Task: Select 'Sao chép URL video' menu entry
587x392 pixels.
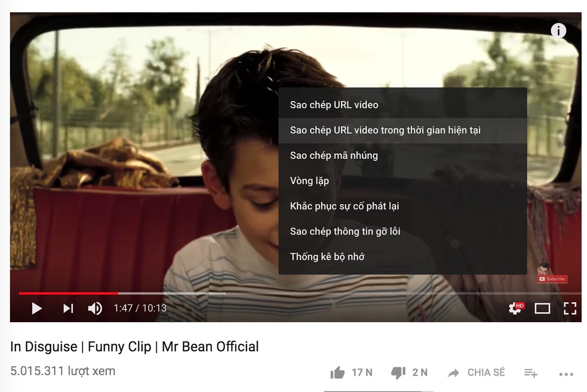Action: pyautogui.click(x=403, y=105)
